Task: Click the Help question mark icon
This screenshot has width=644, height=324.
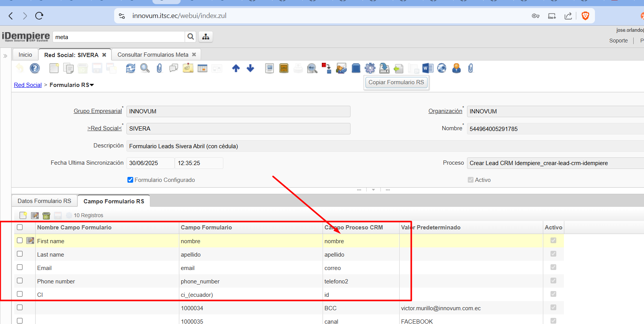Action: coord(35,68)
